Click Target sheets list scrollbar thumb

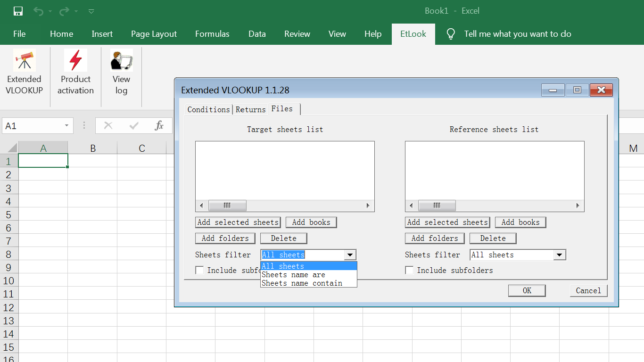click(x=227, y=206)
